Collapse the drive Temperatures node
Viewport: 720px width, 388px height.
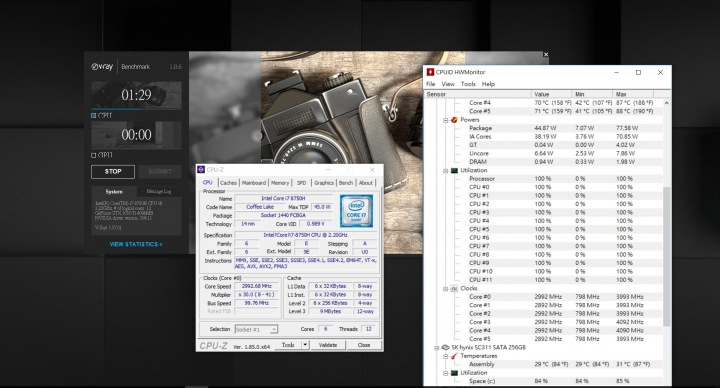click(x=445, y=356)
